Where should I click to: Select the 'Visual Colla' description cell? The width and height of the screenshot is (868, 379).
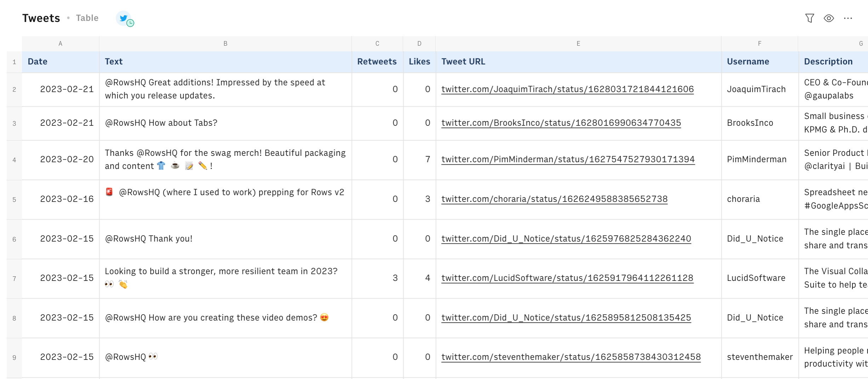coord(833,279)
